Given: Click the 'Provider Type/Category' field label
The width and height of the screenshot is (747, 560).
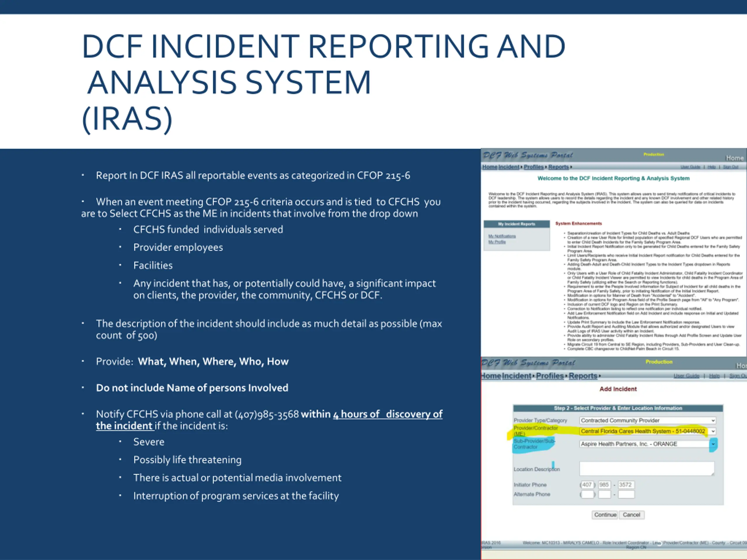Looking at the screenshot, I should [x=540, y=420].
